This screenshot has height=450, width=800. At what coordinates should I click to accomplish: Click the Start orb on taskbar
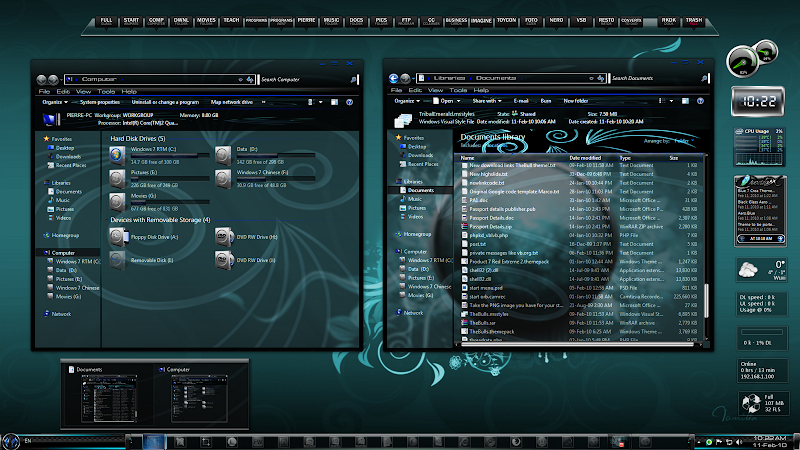point(11,441)
